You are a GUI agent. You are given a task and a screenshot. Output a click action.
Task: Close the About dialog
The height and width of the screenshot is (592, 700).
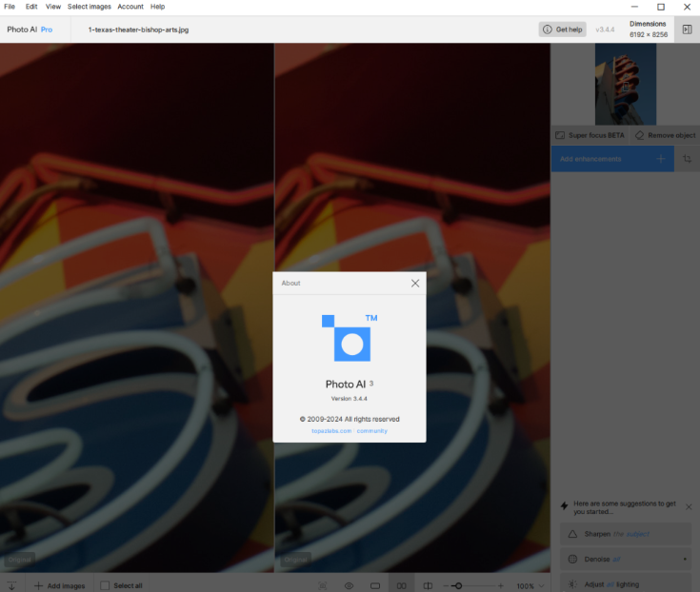(415, 284)
